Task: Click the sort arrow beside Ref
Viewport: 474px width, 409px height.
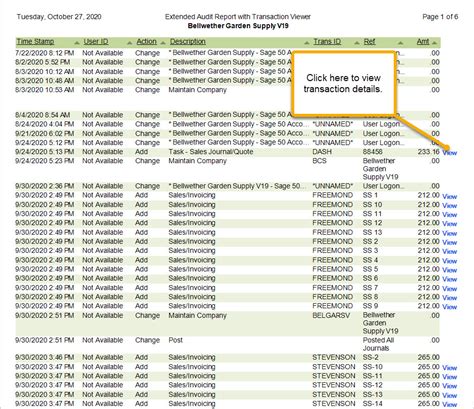Action: pos(400,43)
